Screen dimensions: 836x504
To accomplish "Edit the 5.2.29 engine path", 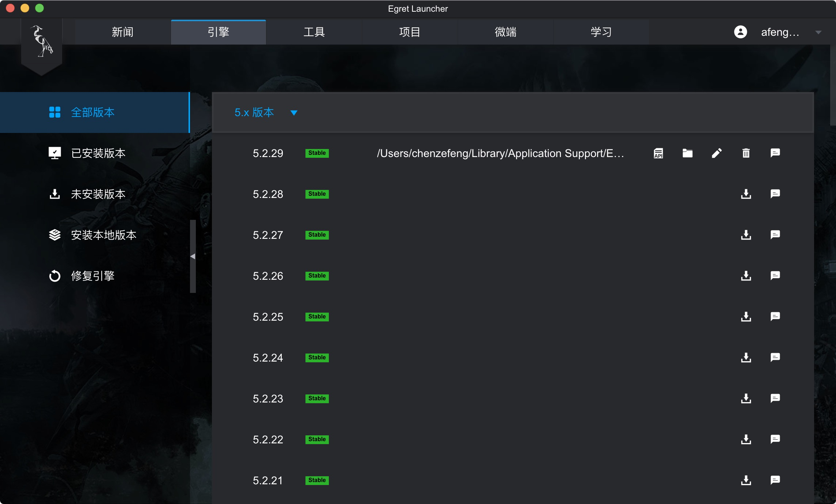I will (x=717, y=153).
